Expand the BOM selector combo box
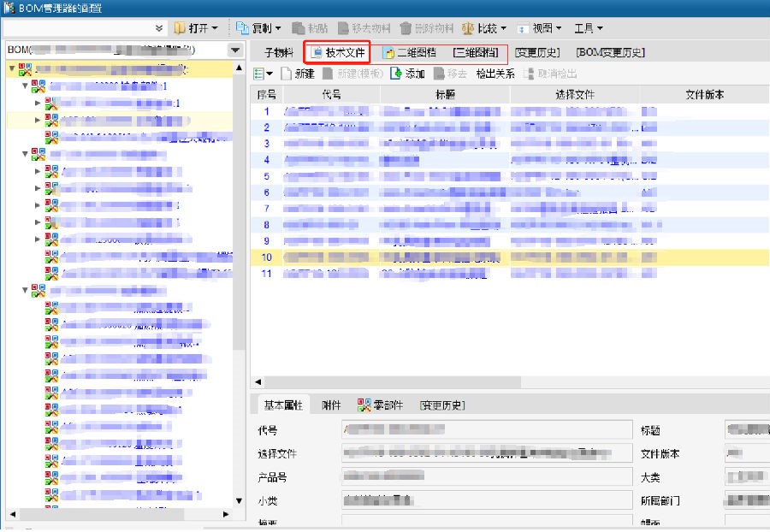This screenshot has width=770, height=532. tap(235, 50)
